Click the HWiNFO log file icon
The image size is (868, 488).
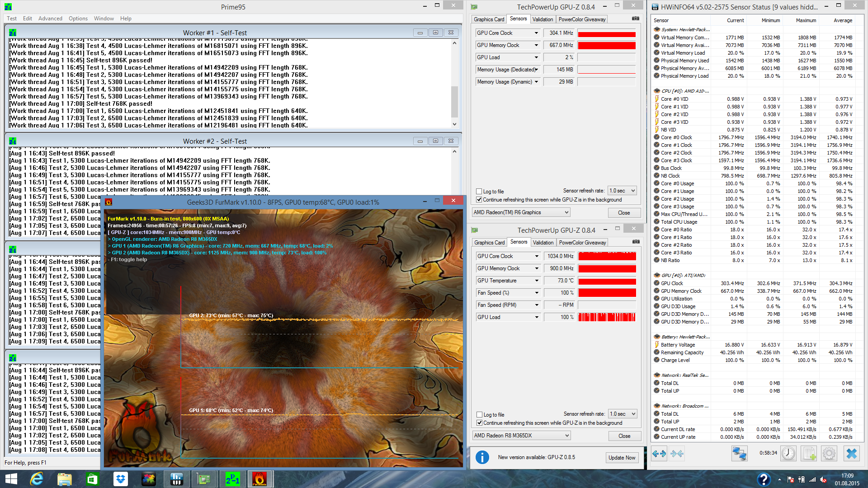(809, 454)
